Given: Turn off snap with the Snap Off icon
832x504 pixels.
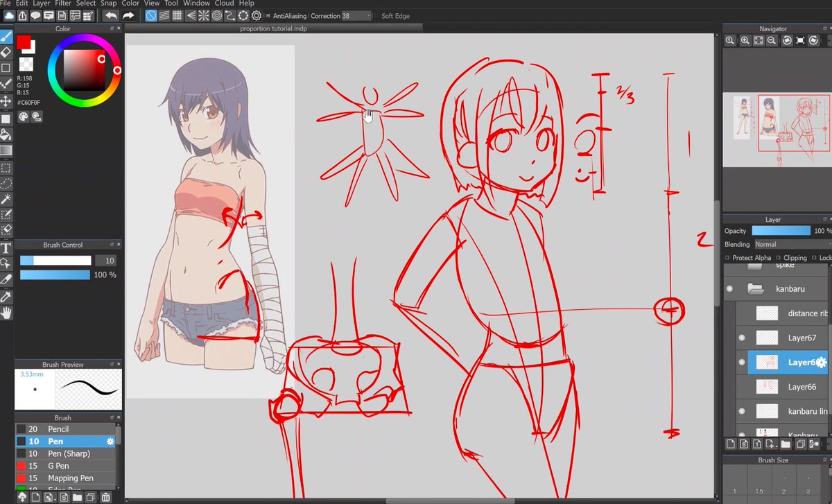Looking at the screenshot, I should [151, 15].
